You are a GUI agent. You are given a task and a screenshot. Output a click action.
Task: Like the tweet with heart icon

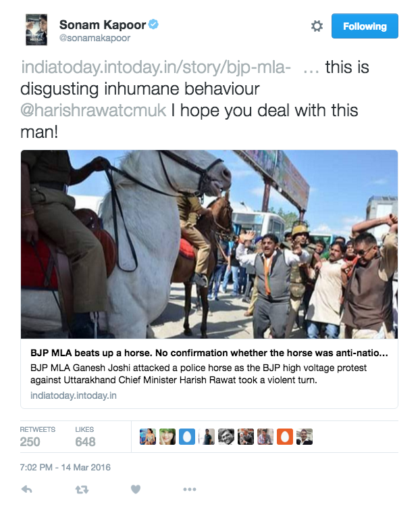(136, 489)
